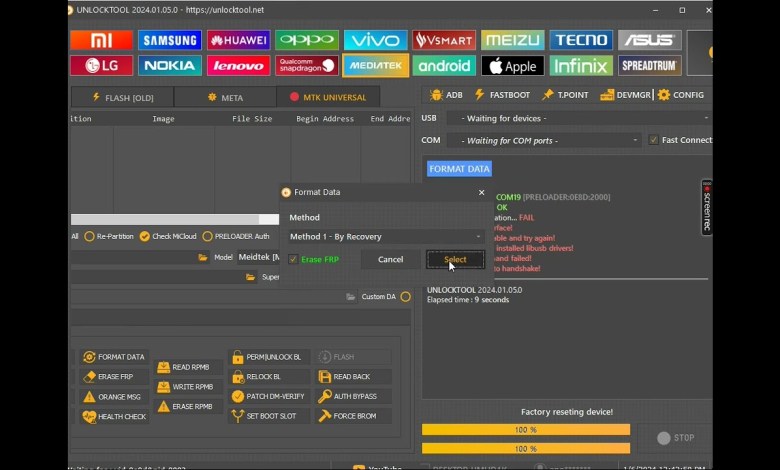Click the PATCH DM-VERIFY button
This screenshot has height=470, width=780.
tap(269, 396)
